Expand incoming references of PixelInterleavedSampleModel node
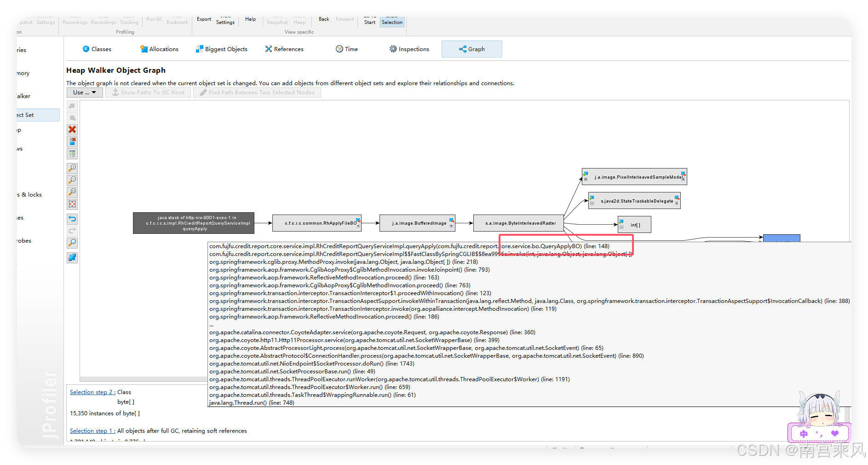 (586, 179)
